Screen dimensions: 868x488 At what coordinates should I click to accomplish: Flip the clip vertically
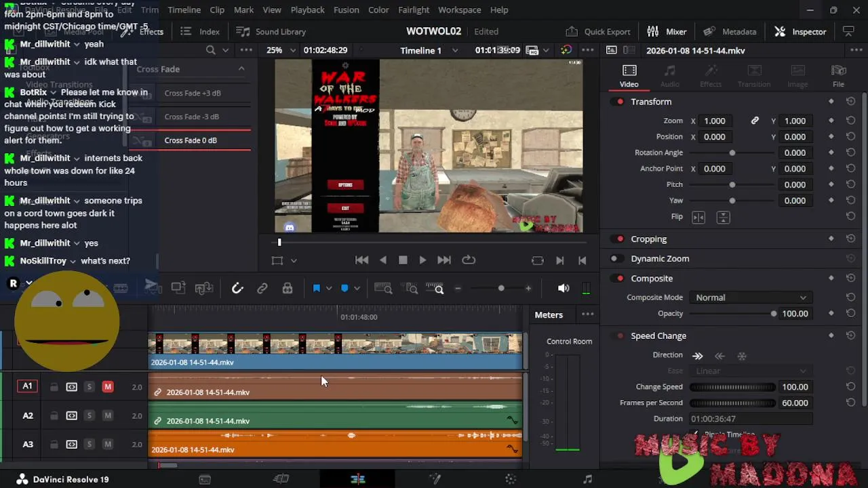tap(724, 217)
